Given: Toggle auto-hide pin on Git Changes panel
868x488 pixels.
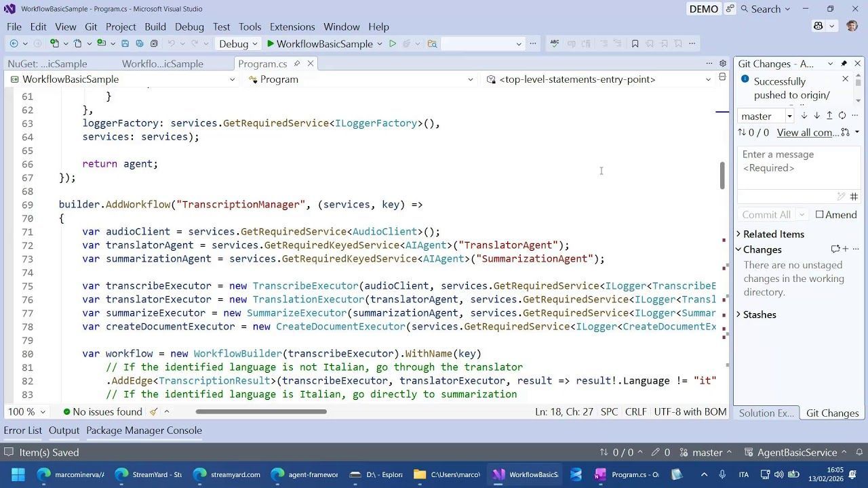Looking at the screenshot, I should tap(844, 64).
